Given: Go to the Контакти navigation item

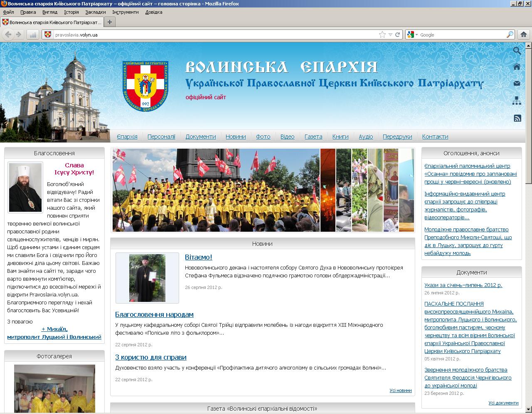Looking at the screenshot, I should tap(435, 137).
